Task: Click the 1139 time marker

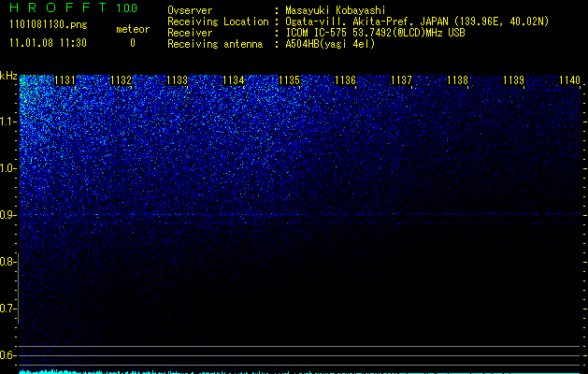Action: pos(513,80)
